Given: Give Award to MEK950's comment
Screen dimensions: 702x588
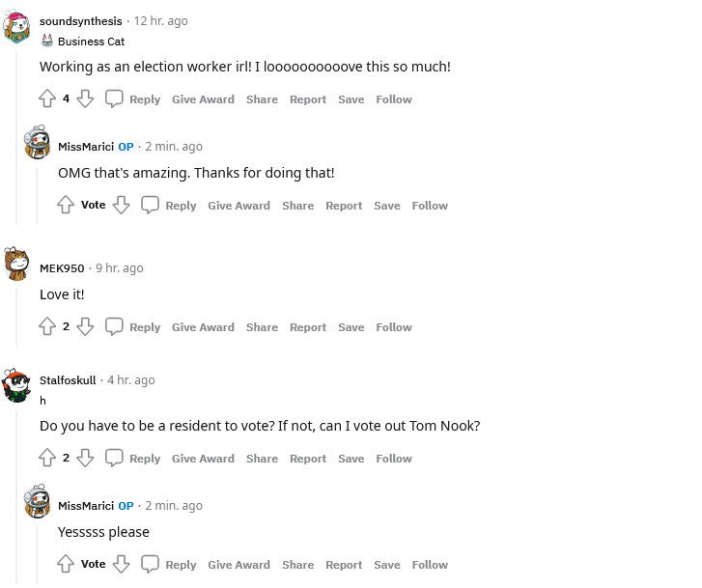Looking at the screenshot, I should coord(203,327).
